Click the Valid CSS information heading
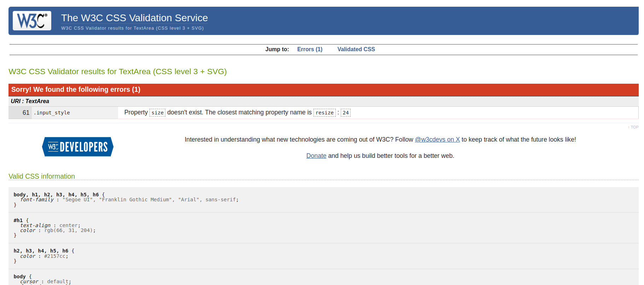 (x=42, y=176)
